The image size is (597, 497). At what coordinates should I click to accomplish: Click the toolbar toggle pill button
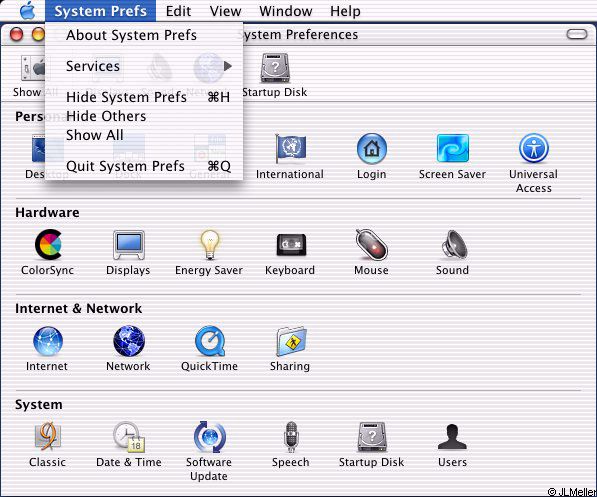tap(577, 34)
